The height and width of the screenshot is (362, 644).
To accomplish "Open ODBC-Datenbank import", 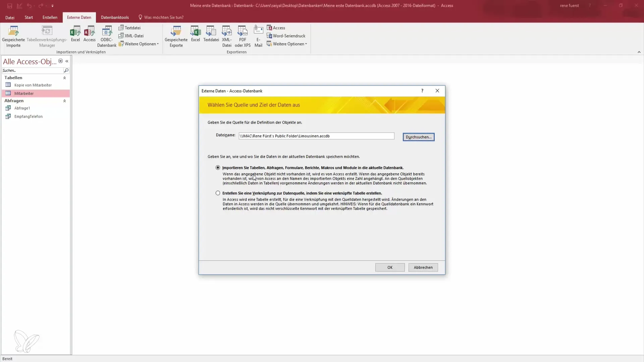I will [x=107, y=37].
